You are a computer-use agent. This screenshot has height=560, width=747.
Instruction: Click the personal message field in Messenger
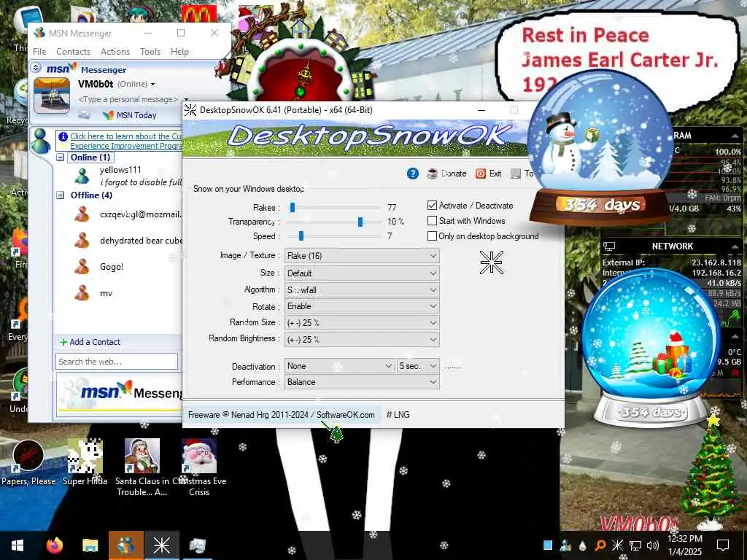click(x=128, y=99)
